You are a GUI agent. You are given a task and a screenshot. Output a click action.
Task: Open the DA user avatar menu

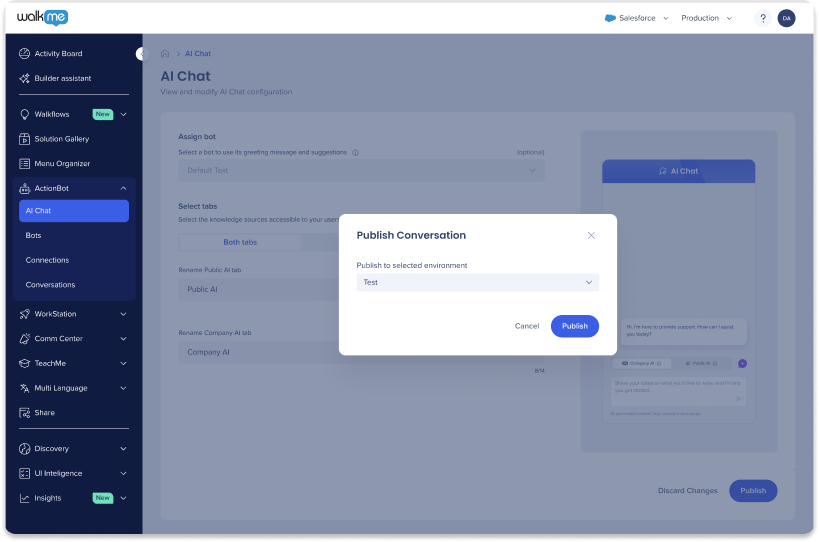(786, 18)
